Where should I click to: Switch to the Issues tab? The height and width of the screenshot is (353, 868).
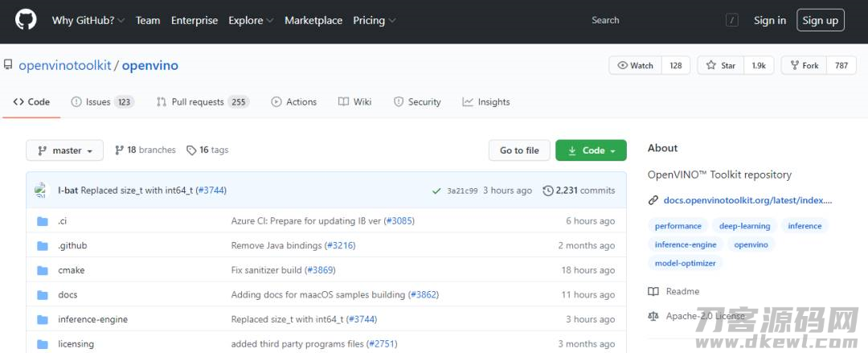[102, 102]
